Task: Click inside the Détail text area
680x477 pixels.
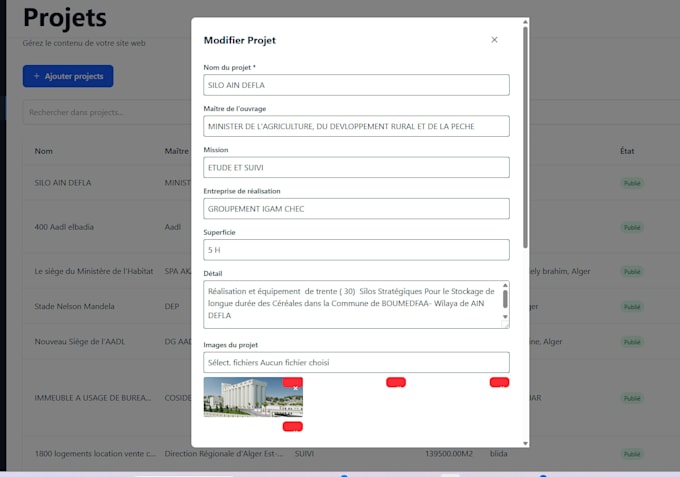Action: coord(352,304)
